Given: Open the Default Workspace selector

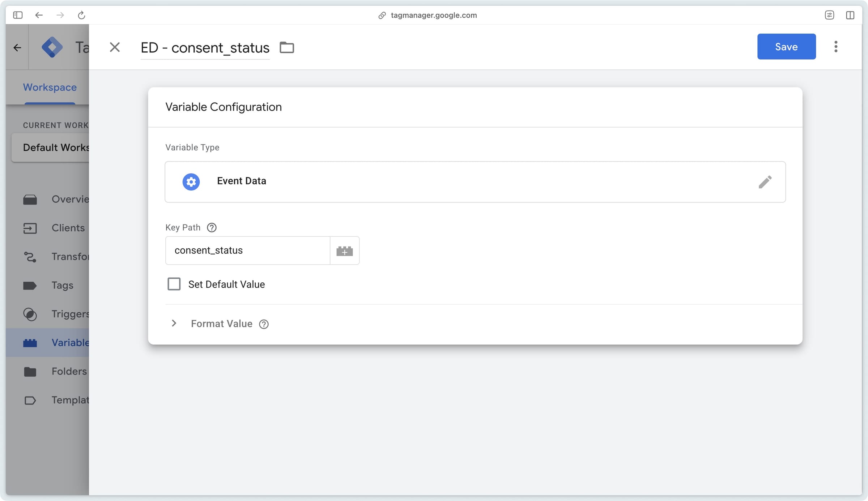Looking at the screenshot, I should pyautogui.click(x=50, y=147).
